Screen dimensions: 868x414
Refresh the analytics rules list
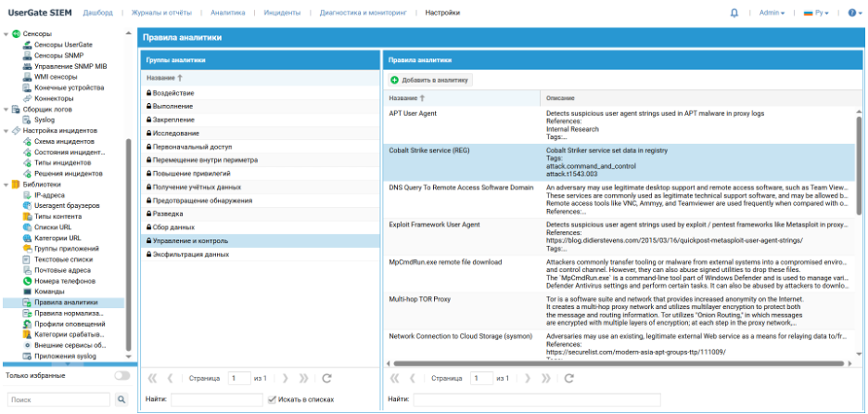pyautogui.click(x=569, y=379)
